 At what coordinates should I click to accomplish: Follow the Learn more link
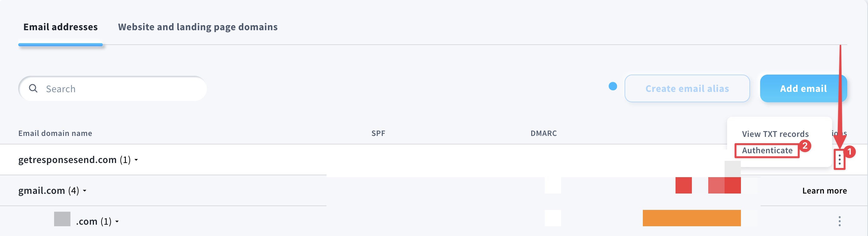click(x=824, y=191)
